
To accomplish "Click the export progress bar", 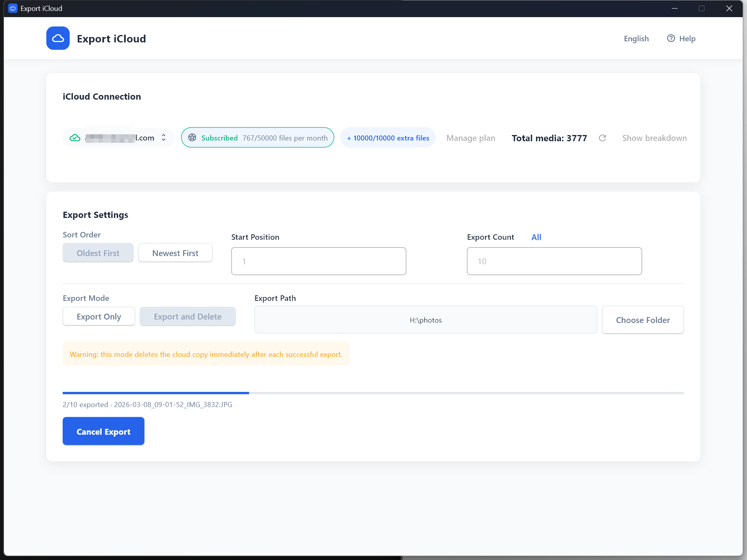I will pyautogui.click(x=373, y=393).
